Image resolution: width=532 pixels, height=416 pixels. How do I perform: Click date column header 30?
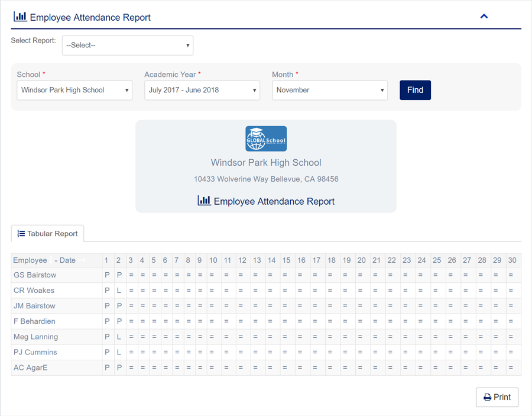pos(514,260)
